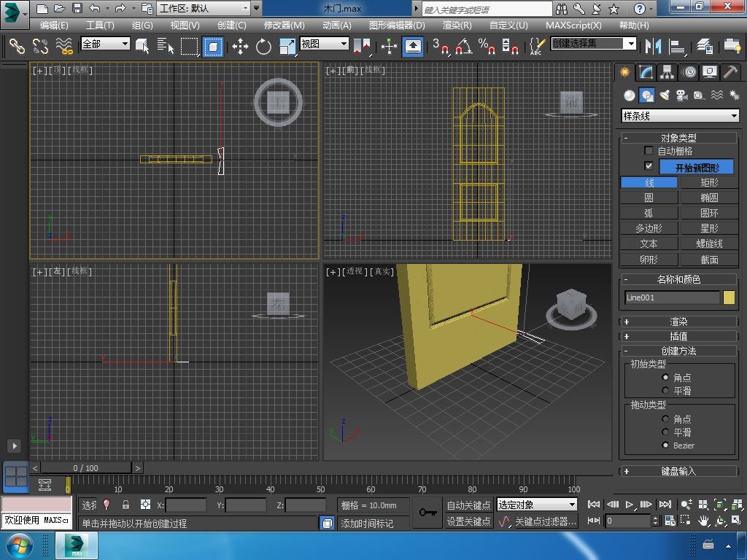The height and width of the screenshot is (560, 747).
Task: Open the 修改器(M) menu
Action: click(x=284, y=25)
